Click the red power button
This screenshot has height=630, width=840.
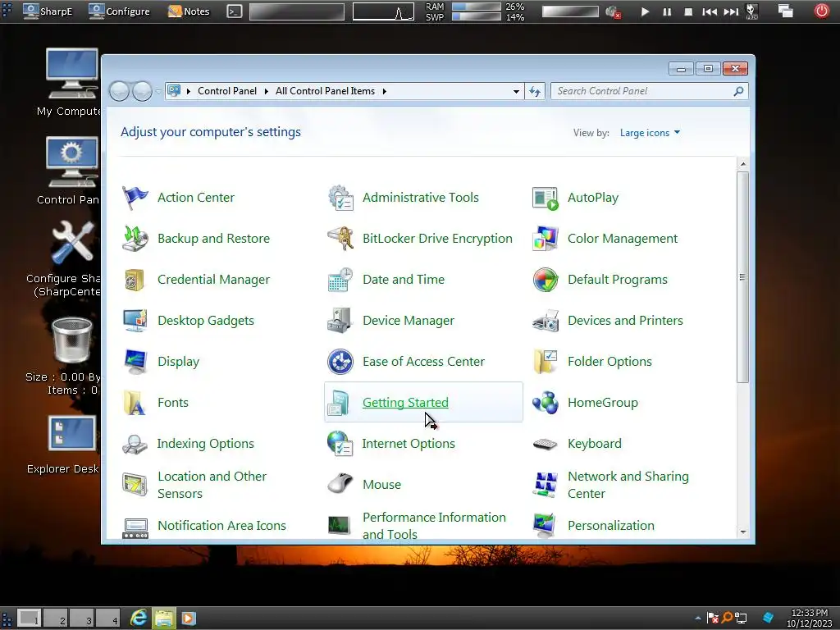click(822, 11)
